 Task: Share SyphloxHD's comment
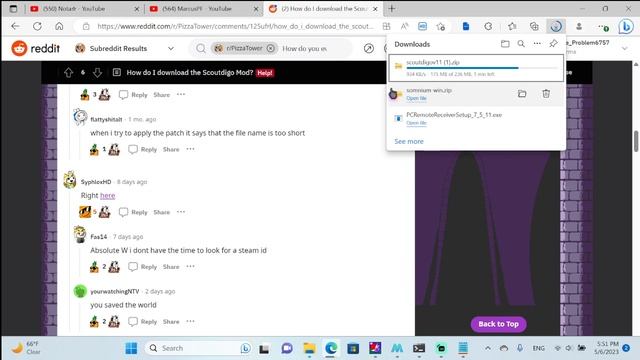coord(162,212)
